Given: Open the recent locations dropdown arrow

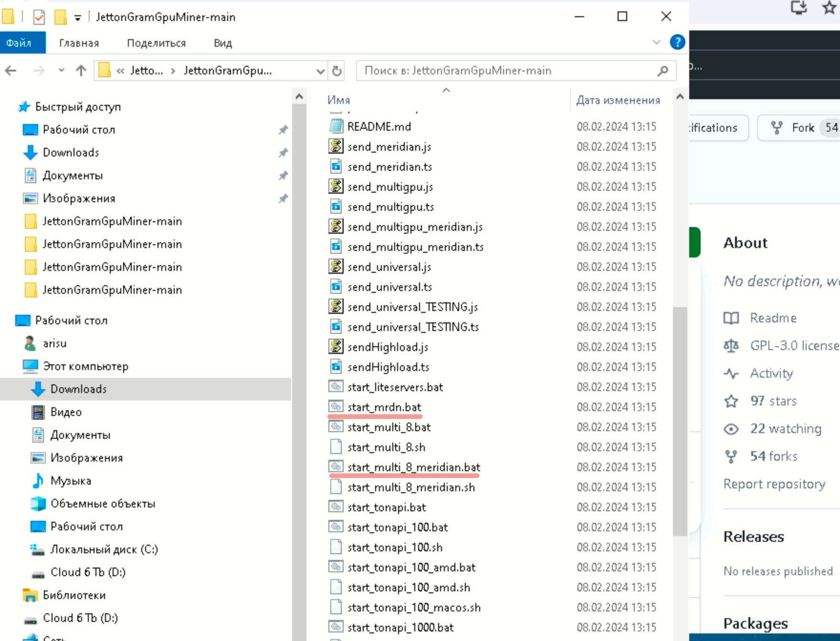Looking at the screenshot, I should click(x=61, y=71).
